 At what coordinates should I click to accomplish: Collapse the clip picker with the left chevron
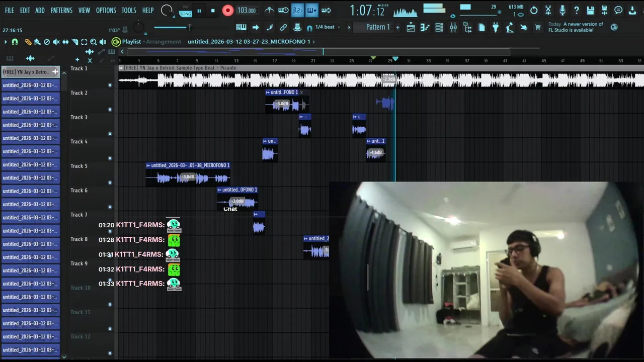(122, 51)
